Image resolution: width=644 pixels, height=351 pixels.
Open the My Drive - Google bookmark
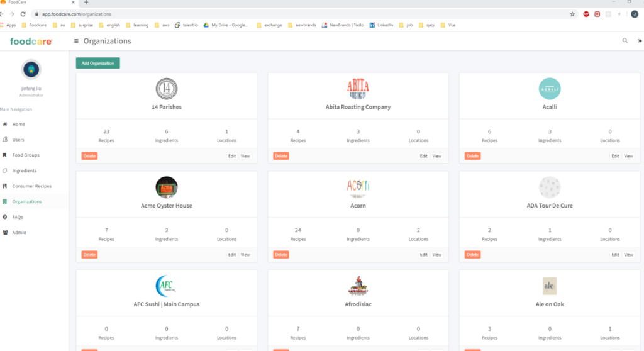226,25
